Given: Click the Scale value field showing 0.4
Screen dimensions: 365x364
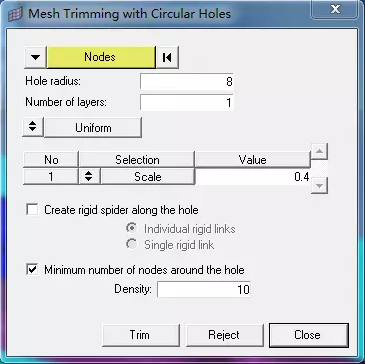Looking at the screenshot, I should point(253,177).
